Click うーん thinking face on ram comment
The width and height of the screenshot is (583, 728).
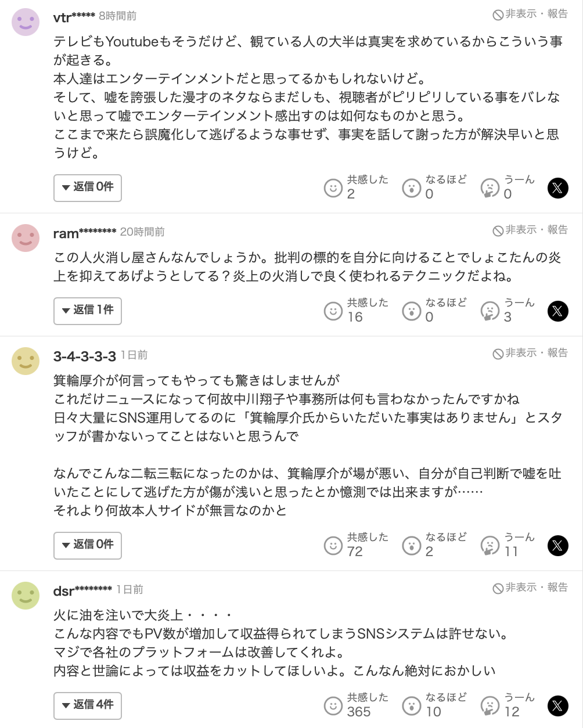490,311
